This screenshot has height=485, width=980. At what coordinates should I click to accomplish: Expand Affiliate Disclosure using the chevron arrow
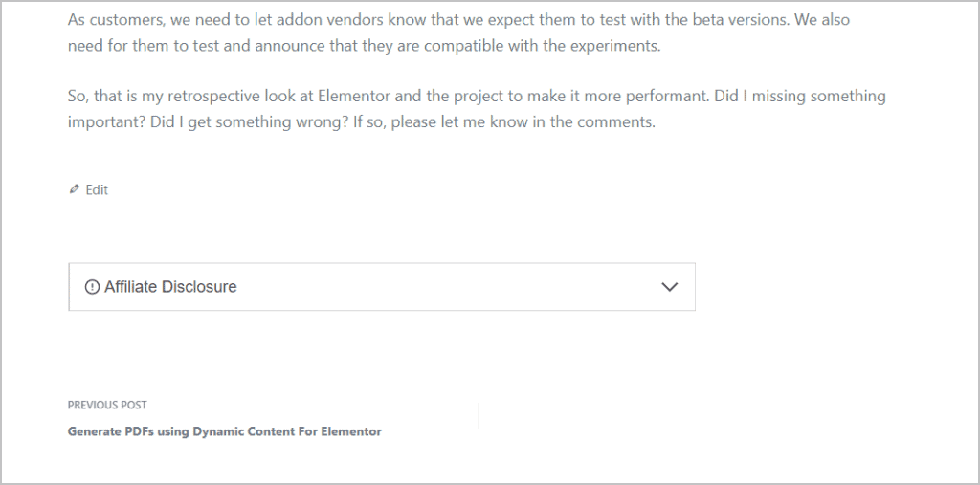coord(669,287)
